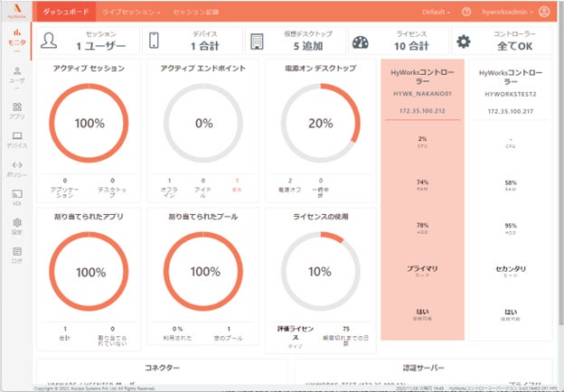This screenshot has height=392, width=564.
Task: Click the セカンダリ mode label
Action: [511, 269]
